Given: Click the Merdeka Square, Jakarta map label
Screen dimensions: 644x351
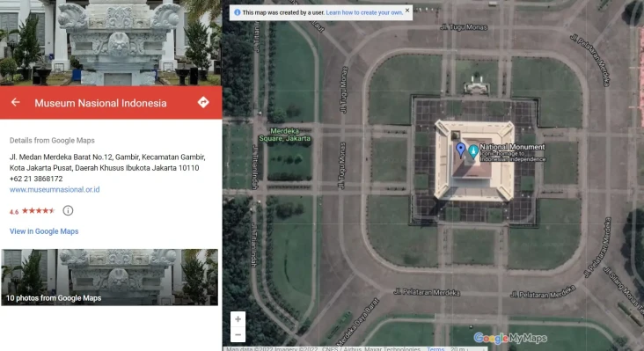Looking at the screenshot, I should click(x=285, y=135).
